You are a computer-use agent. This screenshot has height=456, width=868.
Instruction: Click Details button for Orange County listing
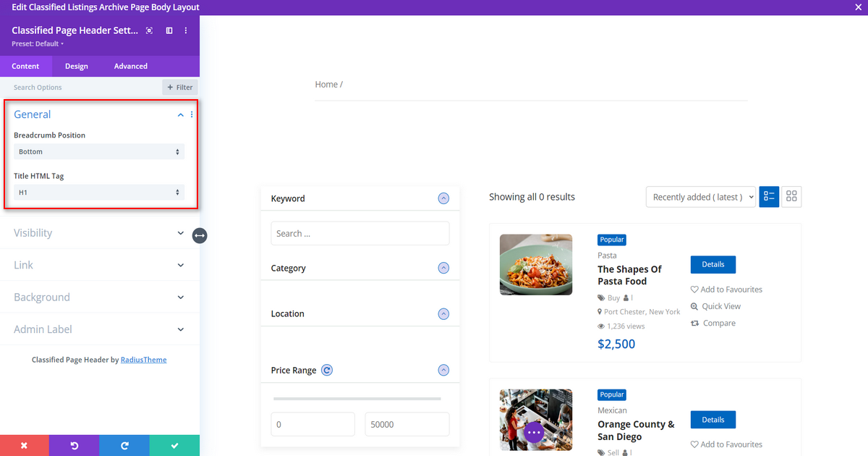(x=713, y=419)
